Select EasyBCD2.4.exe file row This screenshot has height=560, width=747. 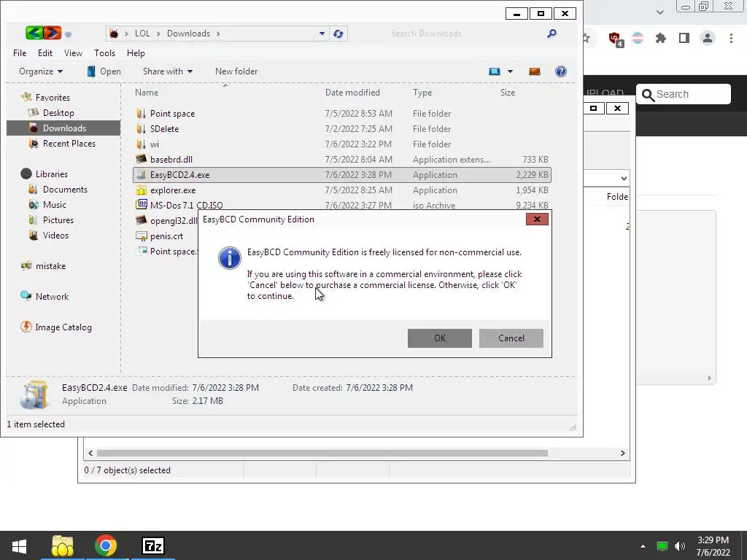341,175
